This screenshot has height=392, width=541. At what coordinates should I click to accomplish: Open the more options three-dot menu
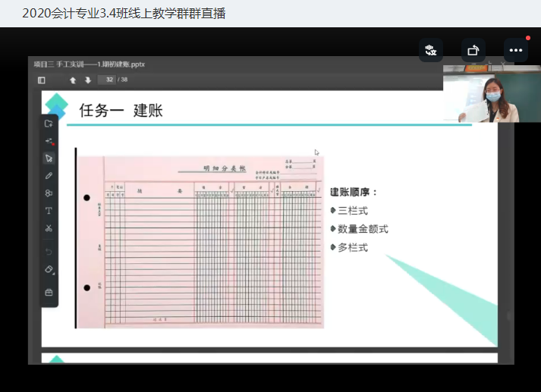(x=516, y=50)
